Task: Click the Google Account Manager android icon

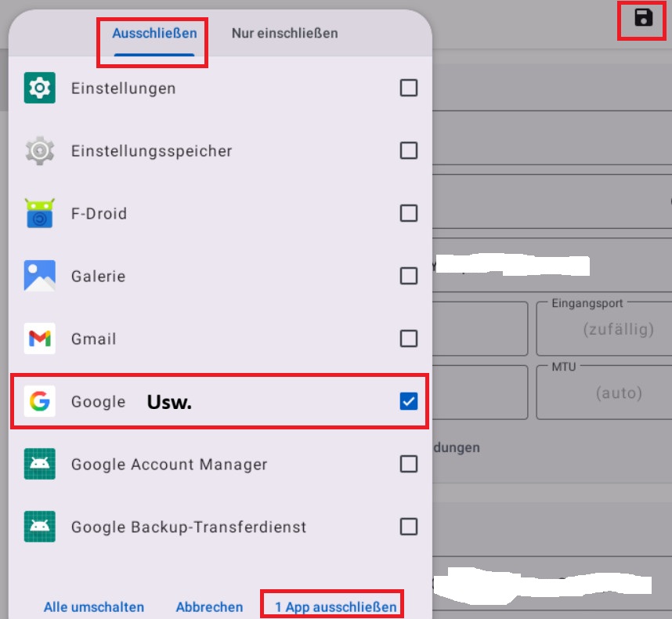Action: (x=39, y=464)
